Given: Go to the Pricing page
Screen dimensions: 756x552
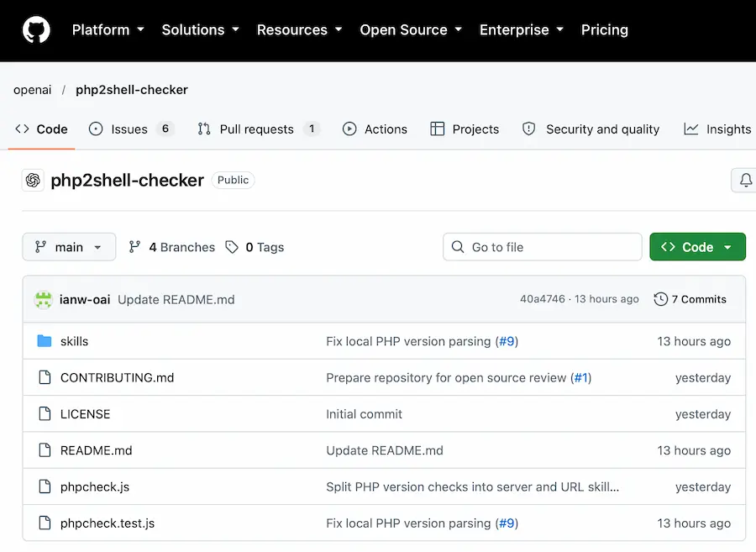Looking at the screenshot, I should coord(605,30).
